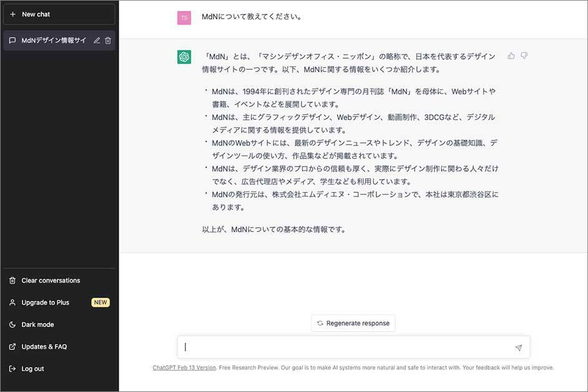Focus the message input text field
The height and width of the screenshot is (392, 588).
346,348
